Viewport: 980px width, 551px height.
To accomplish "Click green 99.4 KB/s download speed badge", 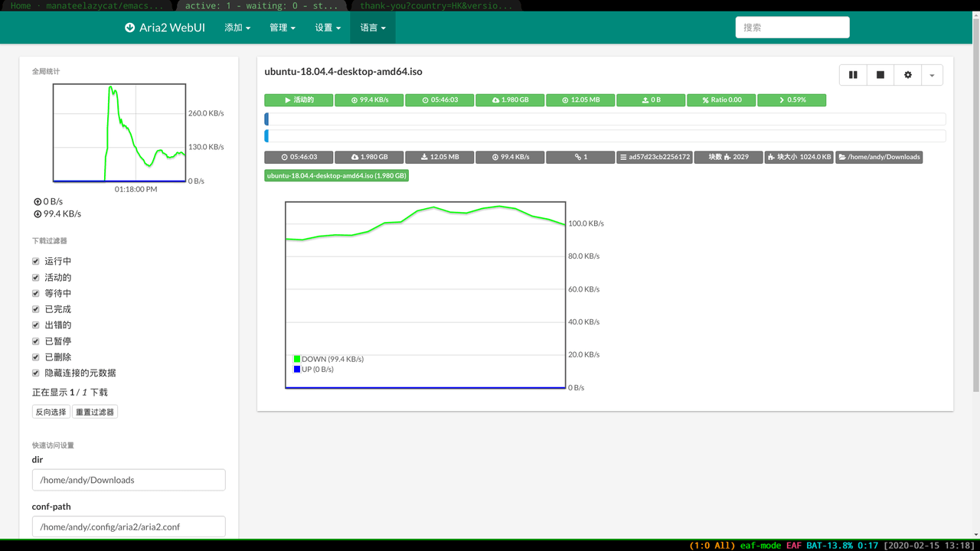I will 369,100.
